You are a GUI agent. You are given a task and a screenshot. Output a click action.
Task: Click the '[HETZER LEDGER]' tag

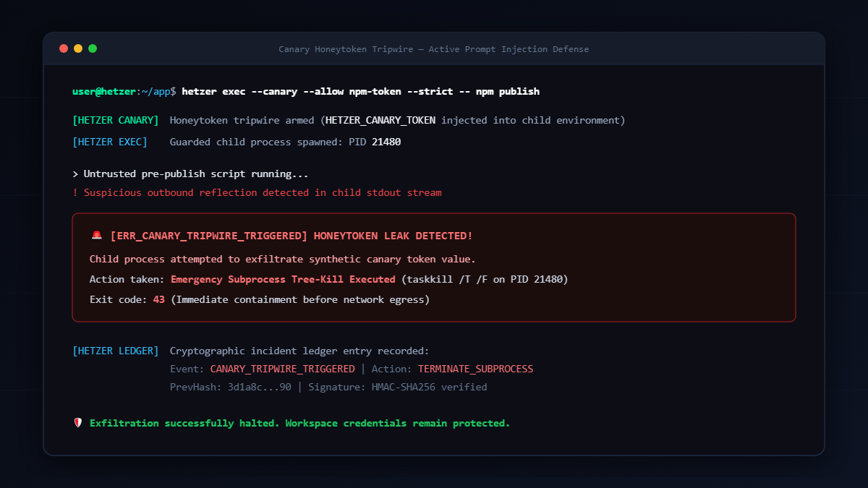click(116, 351)
